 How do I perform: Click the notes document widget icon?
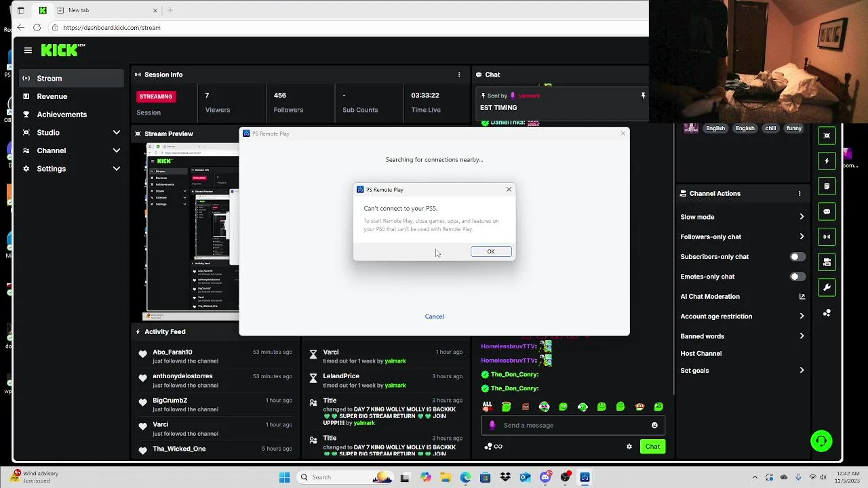[x=827, y=186]
